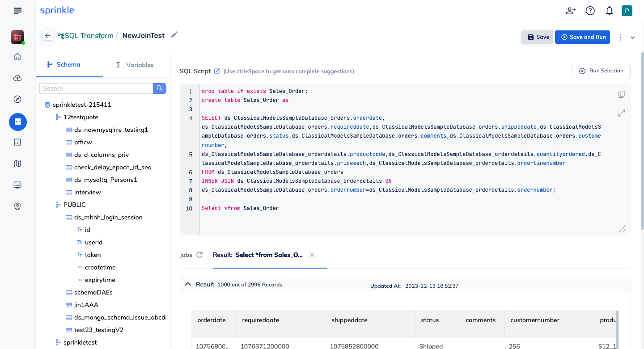Select the check_delay_epoch_id_seq table
The width and height of the screenshot is (644, 349).
(x=113, y=167)
